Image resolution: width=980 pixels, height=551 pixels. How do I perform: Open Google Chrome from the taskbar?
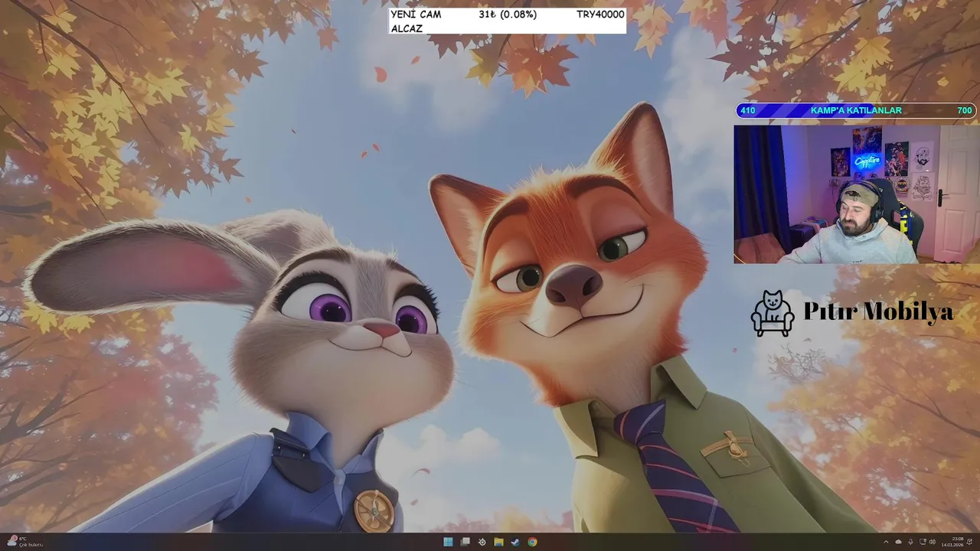tap(532, 542)
